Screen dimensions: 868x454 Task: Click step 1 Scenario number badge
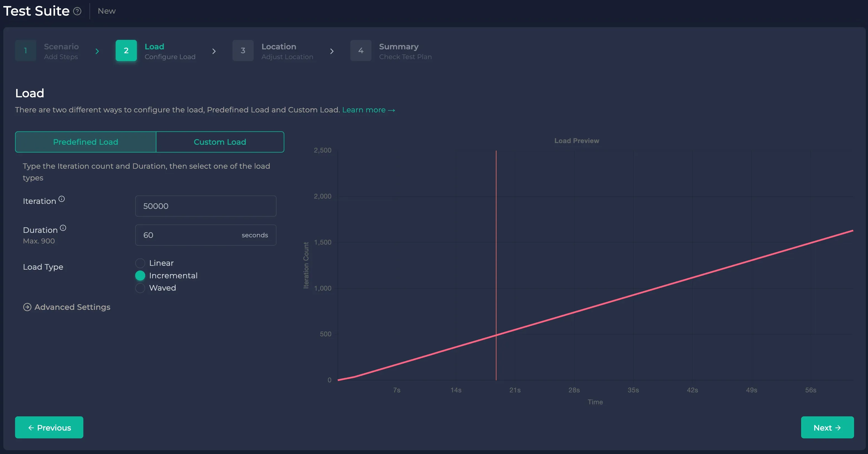point(25,50)
